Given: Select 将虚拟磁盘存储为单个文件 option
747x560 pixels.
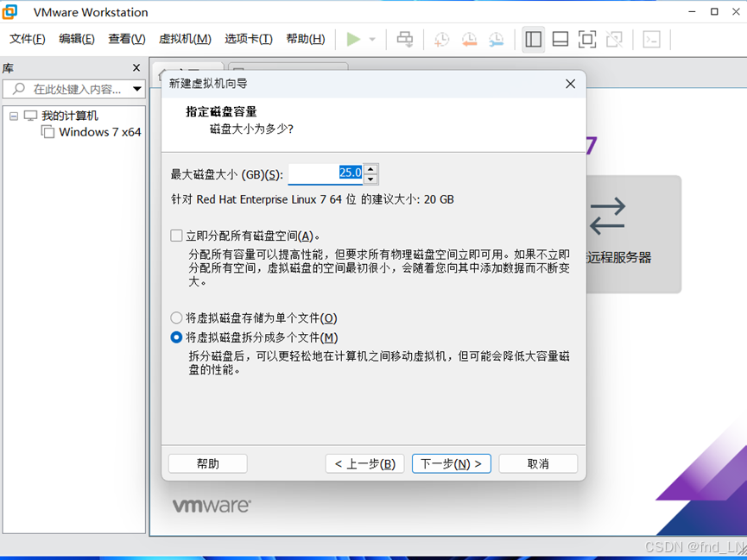Looking at the screenshot, I should 175,318.
